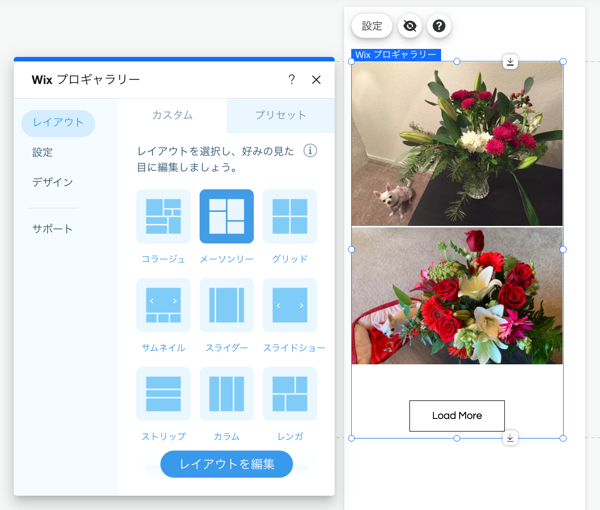Pick the レンガ brick layout icon
This screenshot has height=510, width=600.
click(x=290, y=394)
